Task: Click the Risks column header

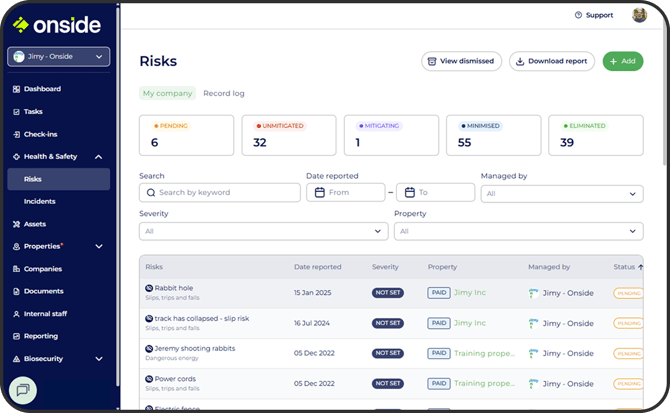Action: (x=154, y=267)
